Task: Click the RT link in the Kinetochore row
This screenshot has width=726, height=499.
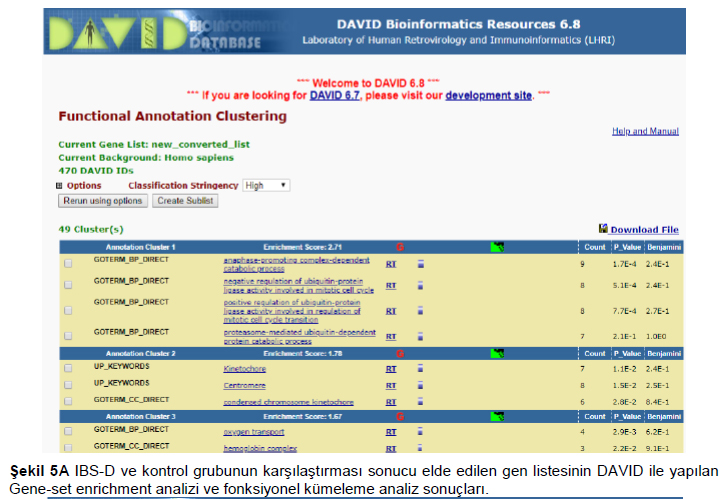Action: pyautogui.click(x=391, y=369)
